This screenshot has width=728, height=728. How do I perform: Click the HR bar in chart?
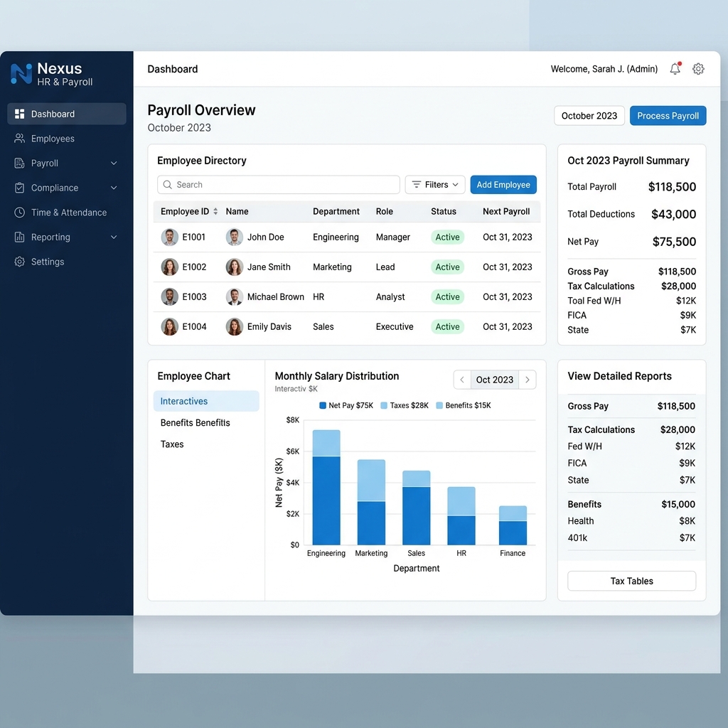pos(461,516)
